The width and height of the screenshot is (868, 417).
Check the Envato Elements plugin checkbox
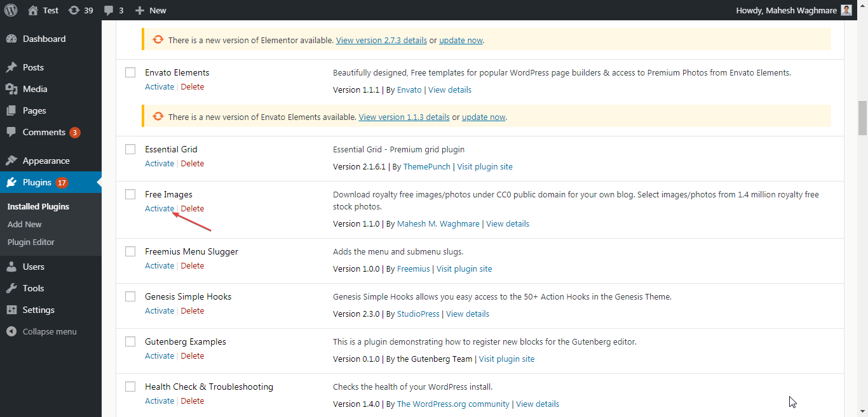130,72
